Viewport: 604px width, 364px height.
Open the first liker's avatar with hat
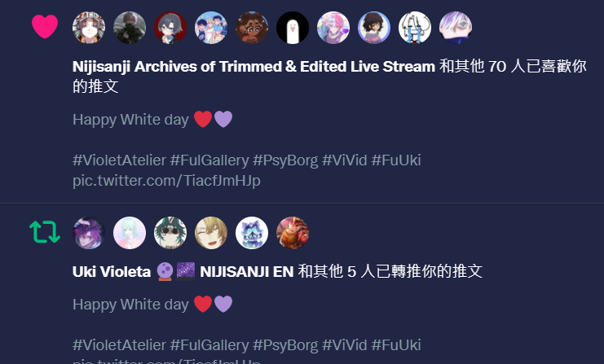[89, 28]
